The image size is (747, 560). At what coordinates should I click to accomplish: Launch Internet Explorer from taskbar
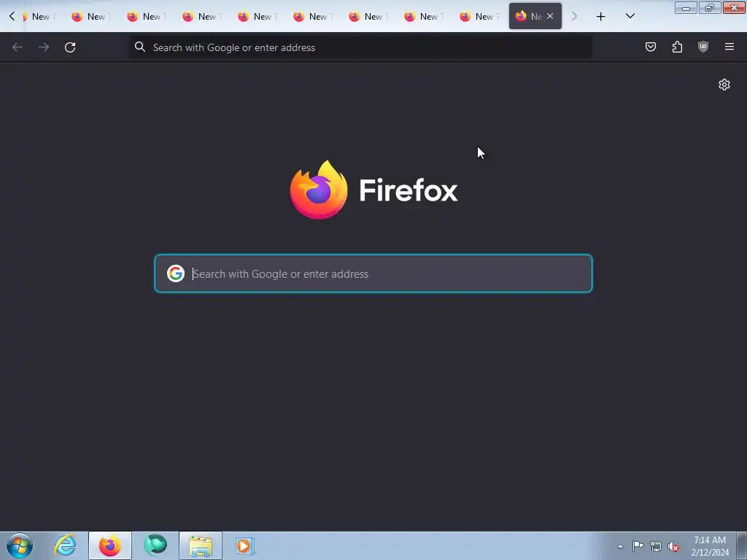(65, 545)
